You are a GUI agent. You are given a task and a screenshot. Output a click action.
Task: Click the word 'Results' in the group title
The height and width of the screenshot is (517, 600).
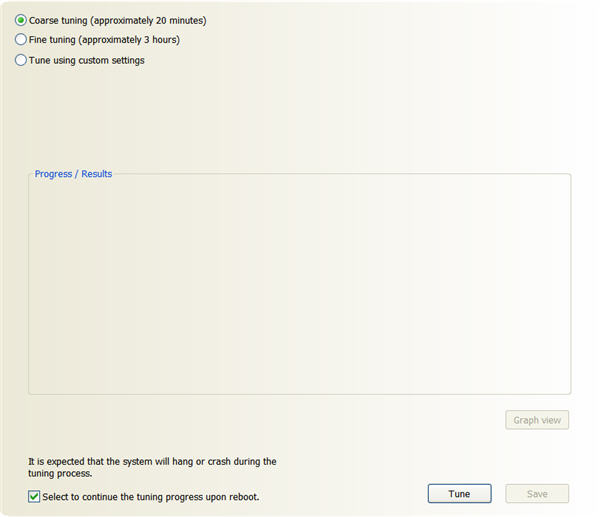pos(96,174)
